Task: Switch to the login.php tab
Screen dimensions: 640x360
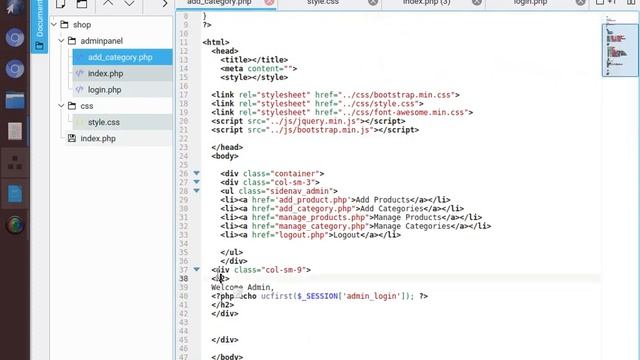Action: point(530,2)
